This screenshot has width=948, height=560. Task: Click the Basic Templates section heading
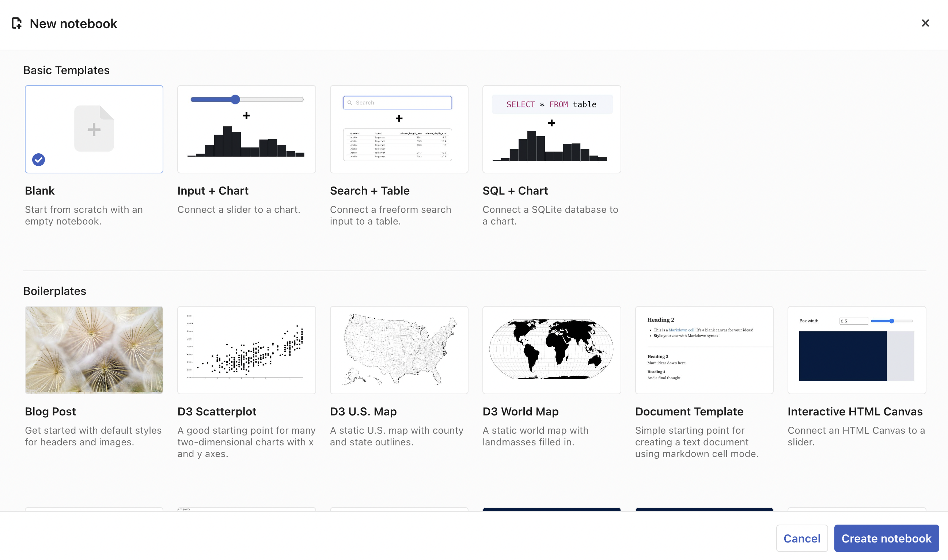click(x=67, y=70)
